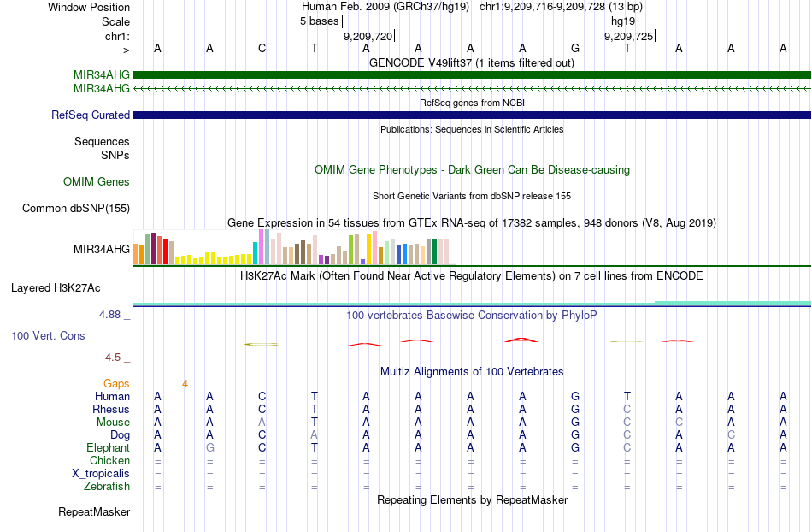Click the chr1: label on the left

[x=117, y=36]
